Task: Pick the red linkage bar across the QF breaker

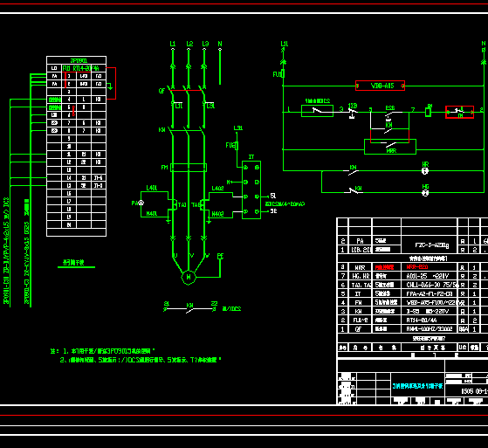Action: (188, 90)
